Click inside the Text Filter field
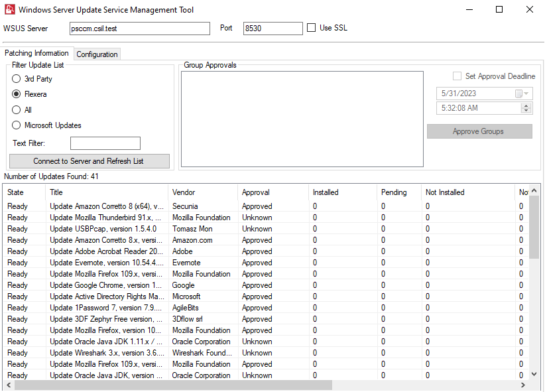This screenshot has width=547, height=392. click(105, 143)
